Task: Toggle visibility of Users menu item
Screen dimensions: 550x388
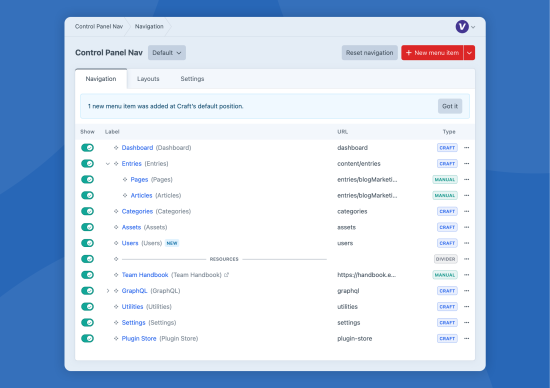Action: point(87,243)
